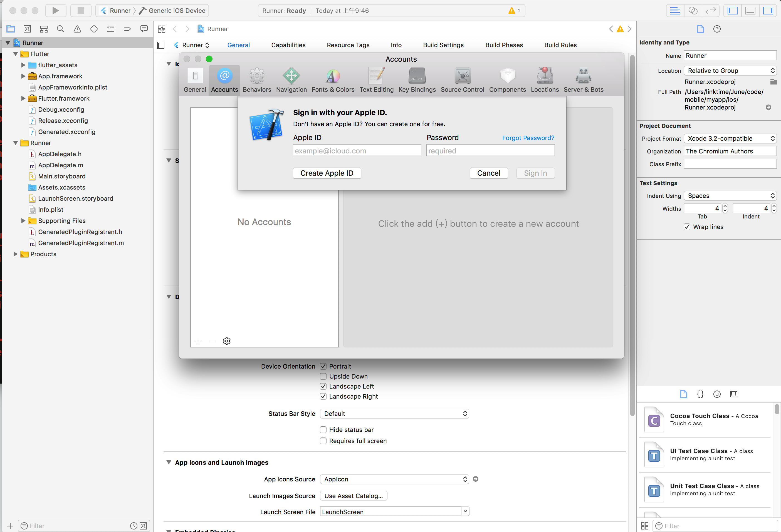
Task: Click the Password text field
Action: coord(490,150)
